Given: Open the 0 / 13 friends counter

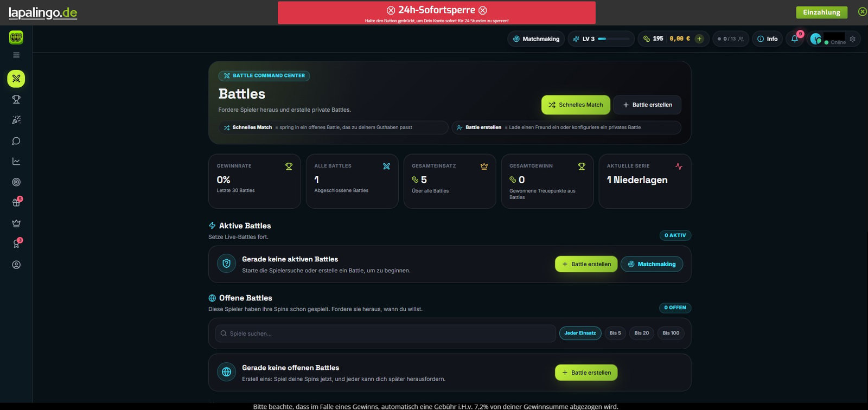Looking at the screenshot, I should point(730,39).
